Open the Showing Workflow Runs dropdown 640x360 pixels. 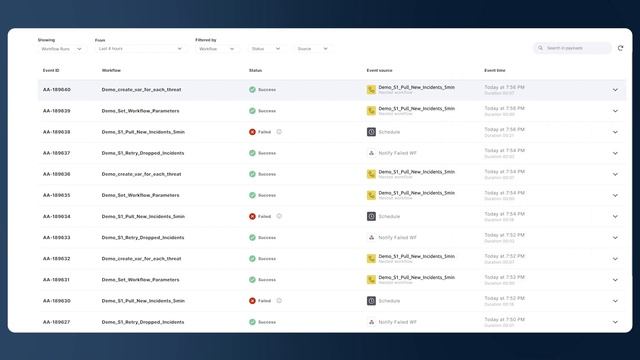coord(61,49)
